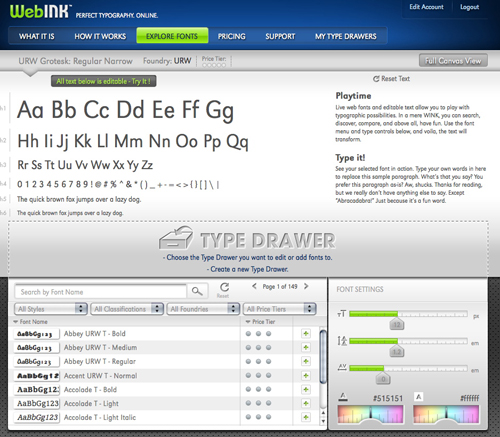This screenshot has width=500, height=437.
Task: Click the 'Rr Ss Tt Uu Vv Ww' sample line
Action: [x=85, y=165]
